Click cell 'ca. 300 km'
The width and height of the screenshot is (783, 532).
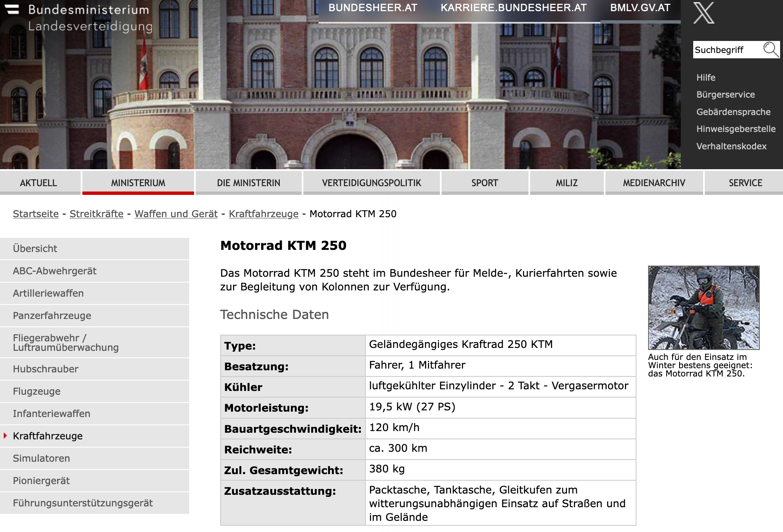click(x=500, y=449)
